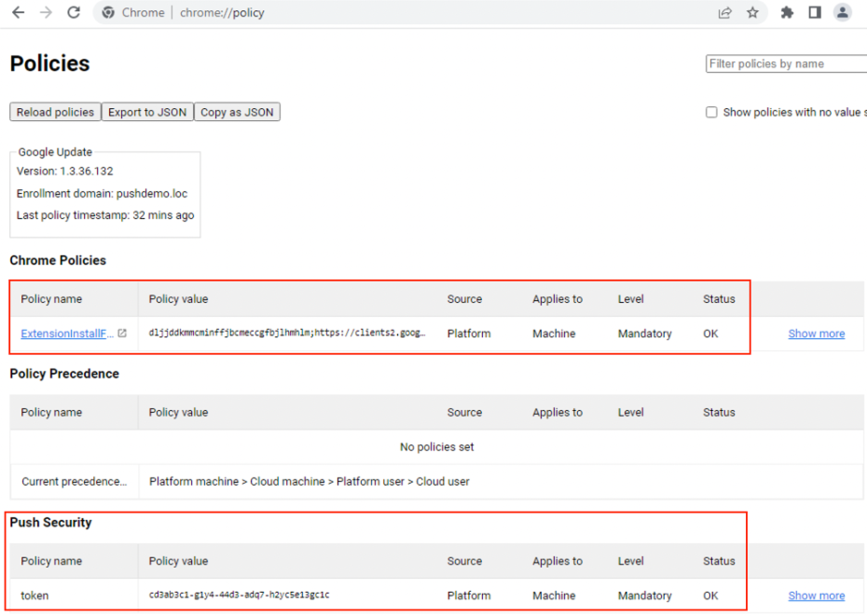Click the chrome://policy address bar text

[222, 13]
